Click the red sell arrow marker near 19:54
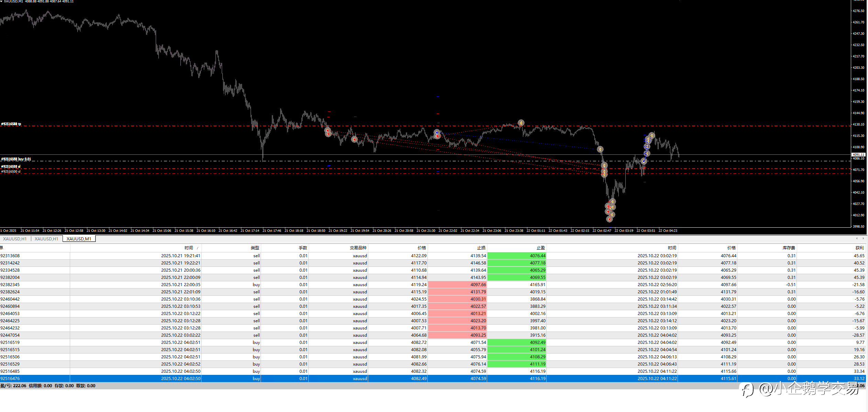Viewport: 868px width, 412px height. [354, 139]
